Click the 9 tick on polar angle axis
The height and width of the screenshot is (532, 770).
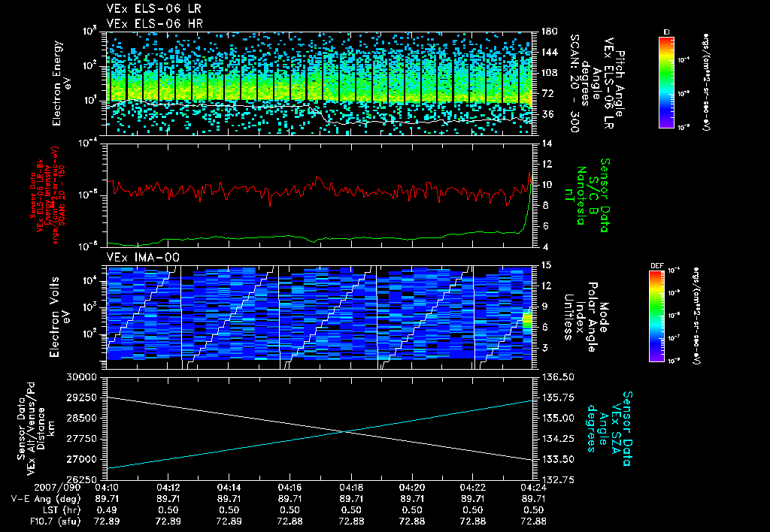[x=544, y=307]
